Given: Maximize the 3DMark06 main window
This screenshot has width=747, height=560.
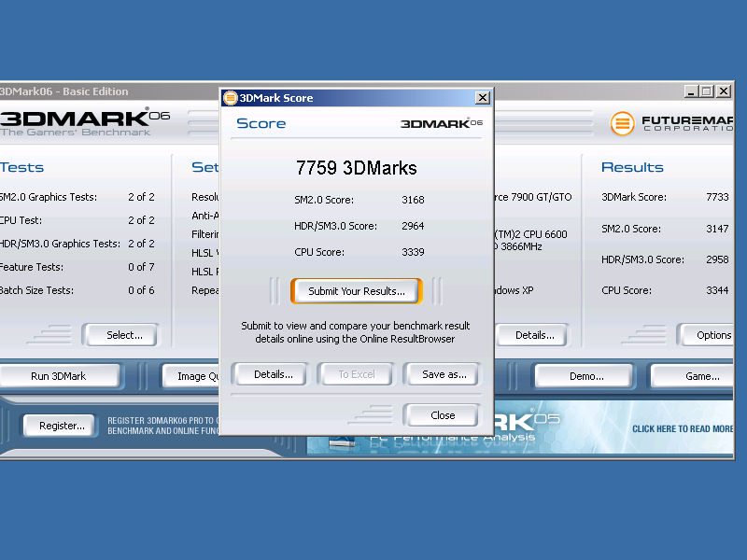Looking at the screenshot, I should [x=707, y=91].
